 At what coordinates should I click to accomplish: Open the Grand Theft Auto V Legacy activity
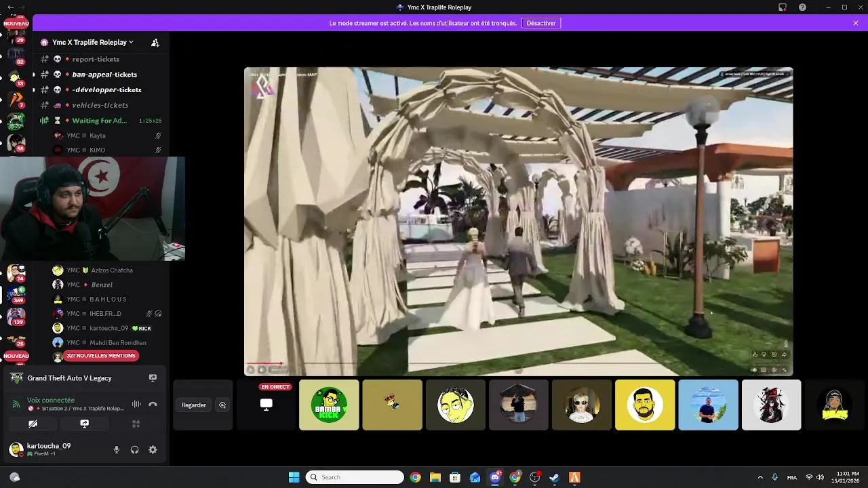[x=69, y=378]
